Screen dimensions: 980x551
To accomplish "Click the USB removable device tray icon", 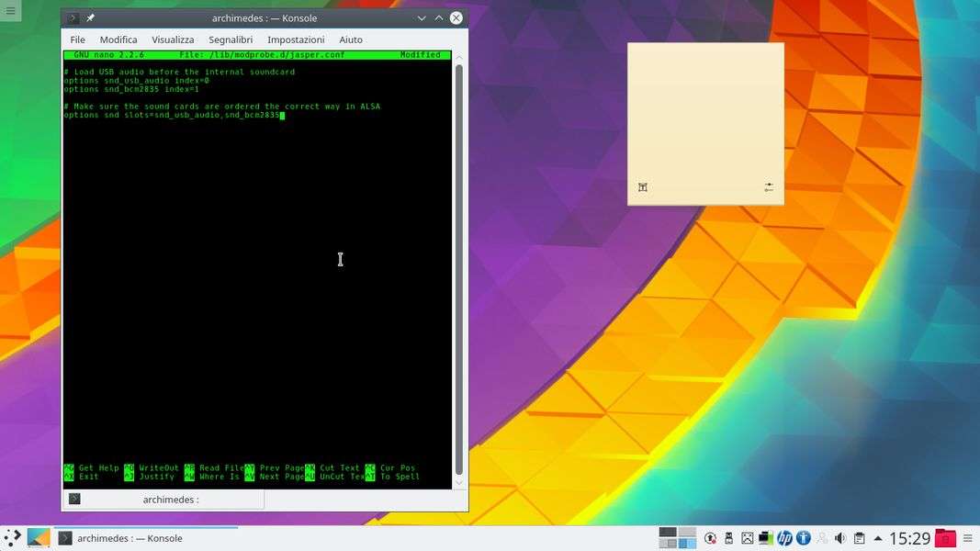I will point(729,538).
